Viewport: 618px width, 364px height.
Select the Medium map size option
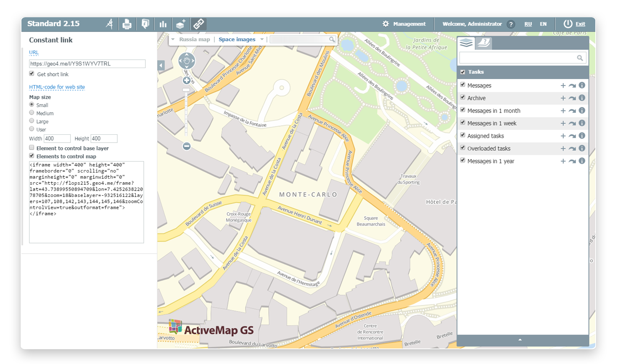tap(32, 113)
